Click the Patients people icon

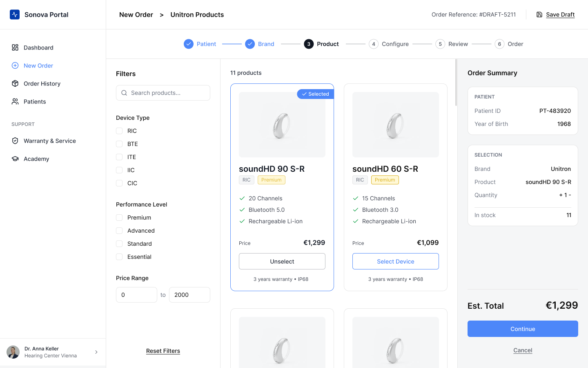pyautogui.click(x=15, y=101)
